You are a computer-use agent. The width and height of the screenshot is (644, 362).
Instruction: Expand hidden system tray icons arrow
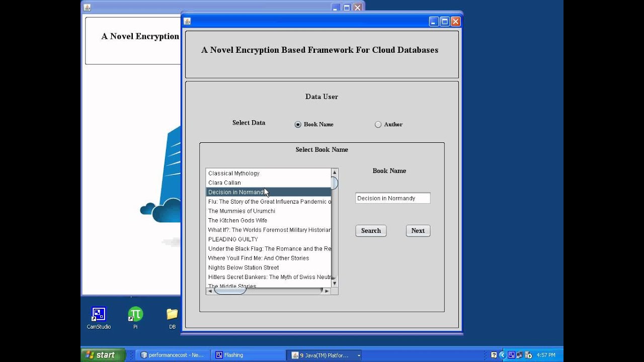click(502, 355)
